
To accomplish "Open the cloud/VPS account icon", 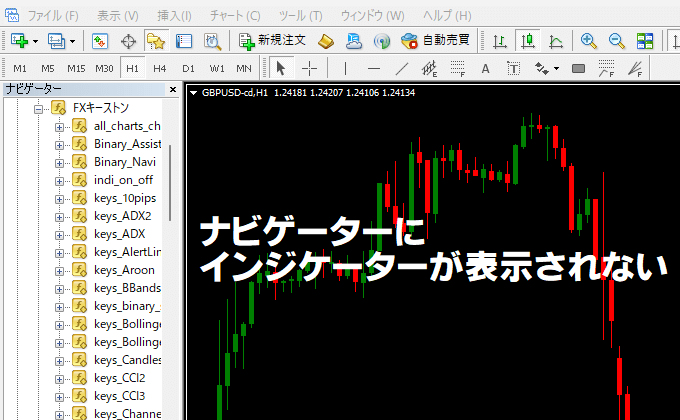I will click(x=354, y=41).
